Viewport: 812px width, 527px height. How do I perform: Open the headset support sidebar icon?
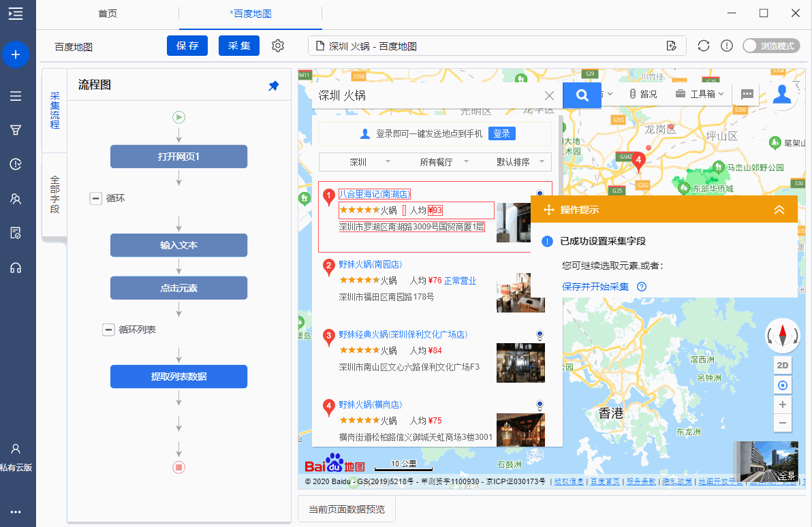[x=16, y=268]
